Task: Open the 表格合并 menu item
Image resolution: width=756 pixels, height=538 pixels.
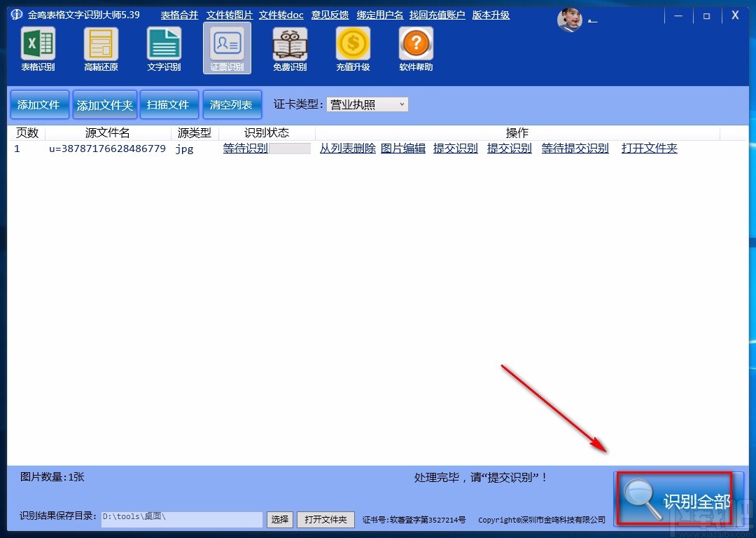Action: pyautogui.click(x=178, y=14)
